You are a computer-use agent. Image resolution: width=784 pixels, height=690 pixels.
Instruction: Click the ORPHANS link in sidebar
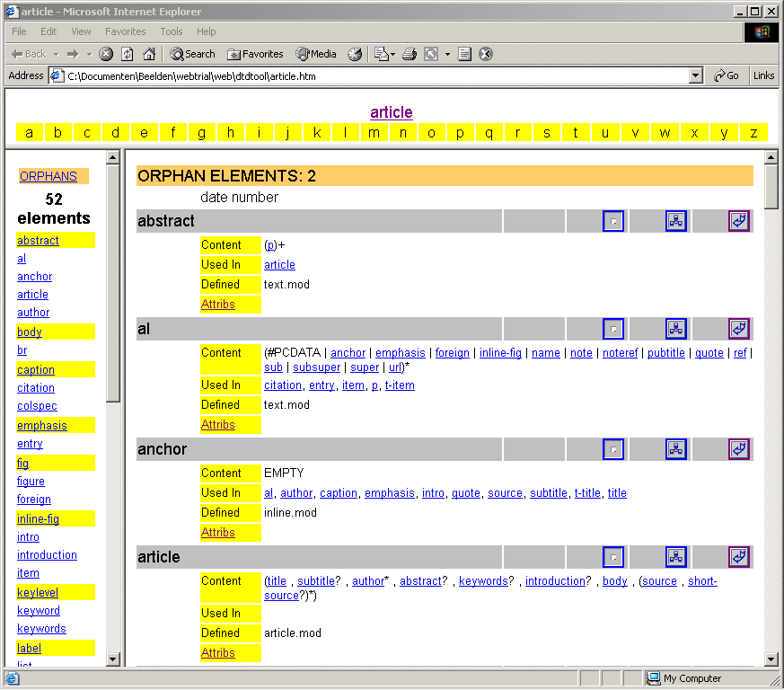(48, 176)
